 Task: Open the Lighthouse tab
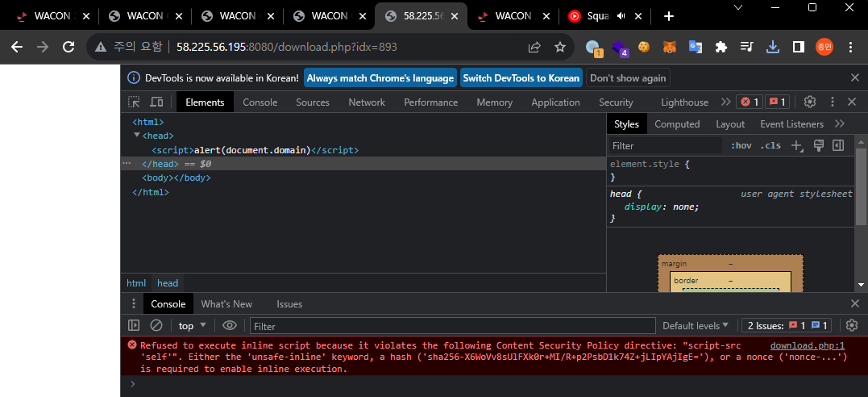click(x=685, y=102)
